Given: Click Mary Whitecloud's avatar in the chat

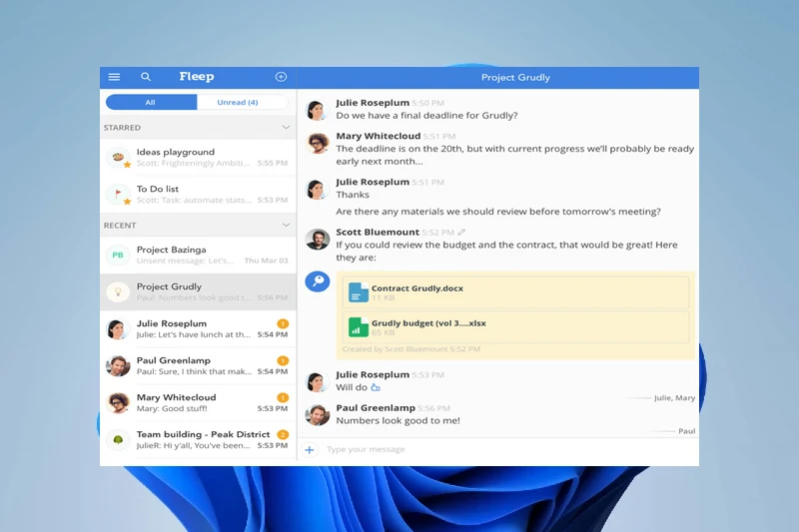Looking at the screenshot, I should pyautogui.click(x=318, y=143).
